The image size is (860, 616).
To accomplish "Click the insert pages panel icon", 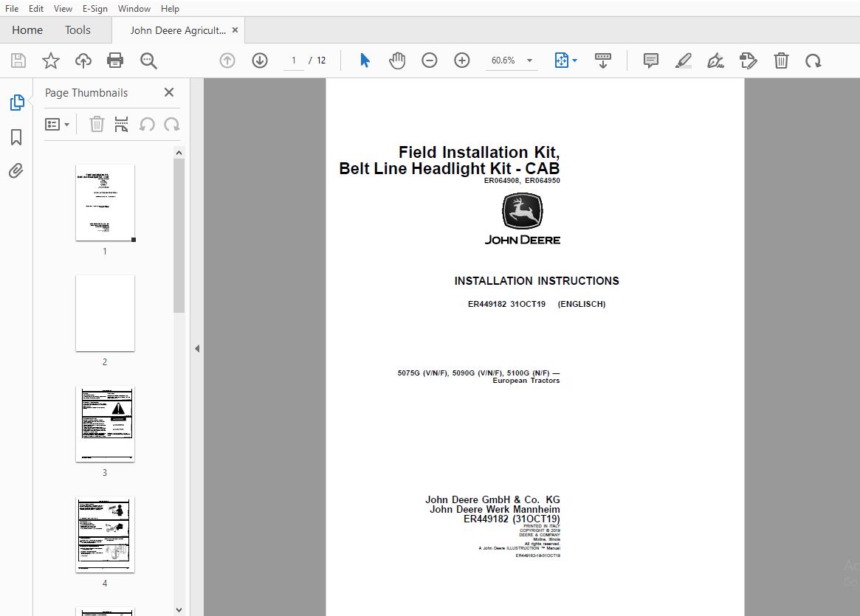I will (x=121, y=125).
